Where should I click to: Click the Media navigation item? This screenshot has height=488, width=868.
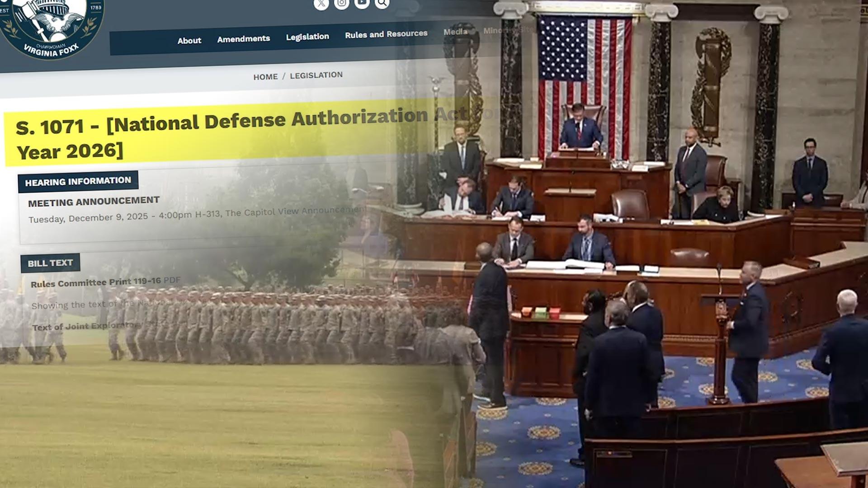455,32
